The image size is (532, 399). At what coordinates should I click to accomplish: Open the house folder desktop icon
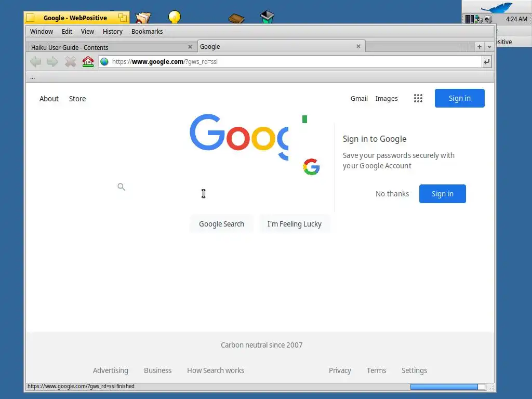(x=143, y=18)
